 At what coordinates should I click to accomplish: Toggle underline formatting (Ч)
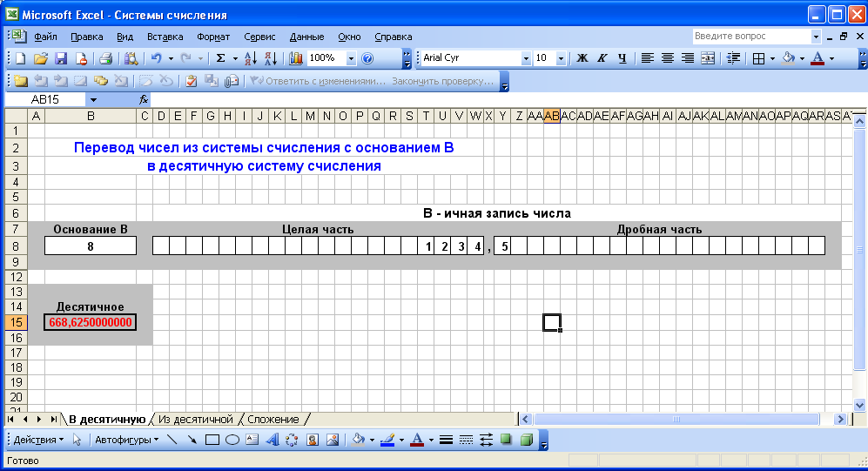[x=622, y=58]
